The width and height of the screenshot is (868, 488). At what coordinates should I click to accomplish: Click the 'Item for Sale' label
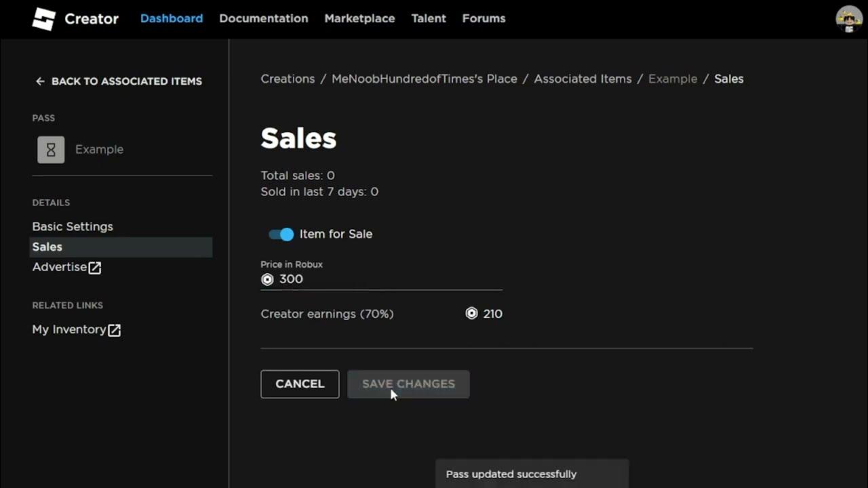click(336, 234)
